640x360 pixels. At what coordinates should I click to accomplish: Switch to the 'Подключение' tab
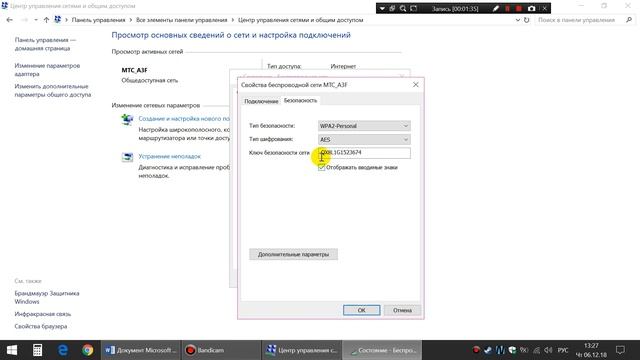coord(261,101)
